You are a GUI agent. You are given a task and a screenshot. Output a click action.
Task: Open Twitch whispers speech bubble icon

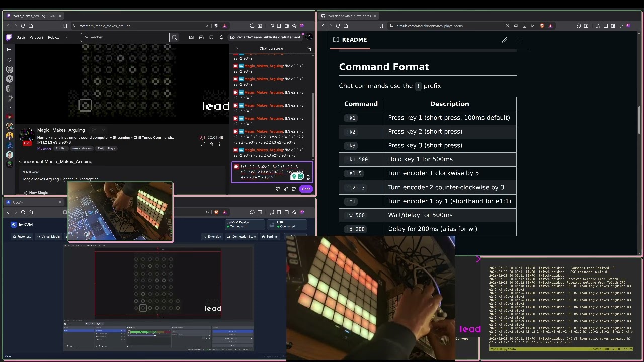click(211, 37)
